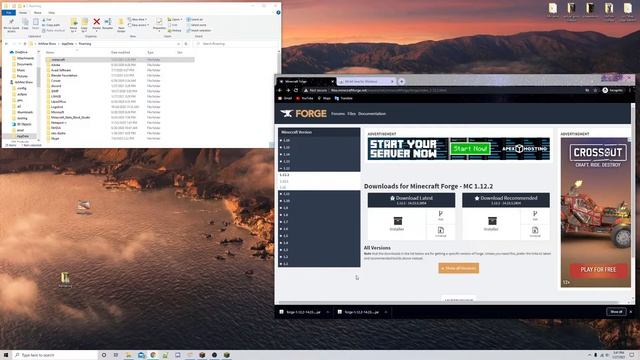Click Select all in Explorer ribbon
This screenshot has width=640, height=360.
(x=195, y=20)
